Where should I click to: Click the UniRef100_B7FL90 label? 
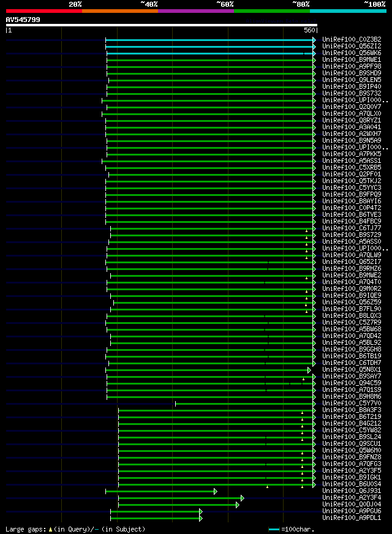click(x=352, y=309)
